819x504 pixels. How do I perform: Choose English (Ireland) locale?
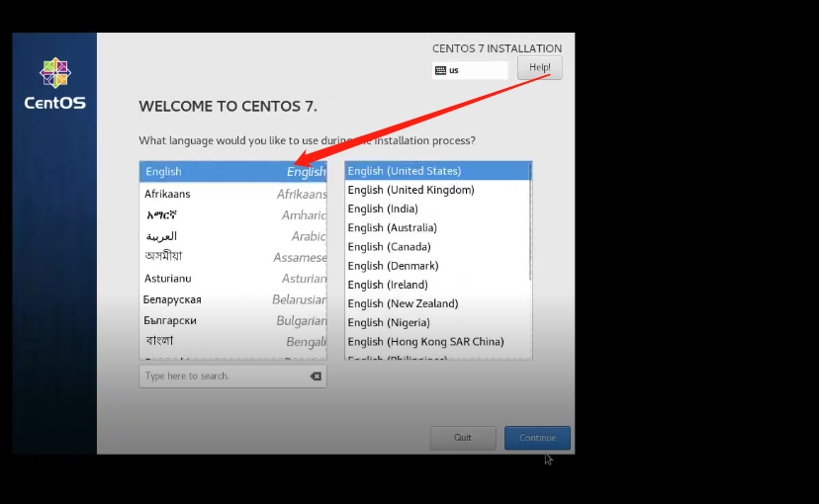(x=437, y=285)
